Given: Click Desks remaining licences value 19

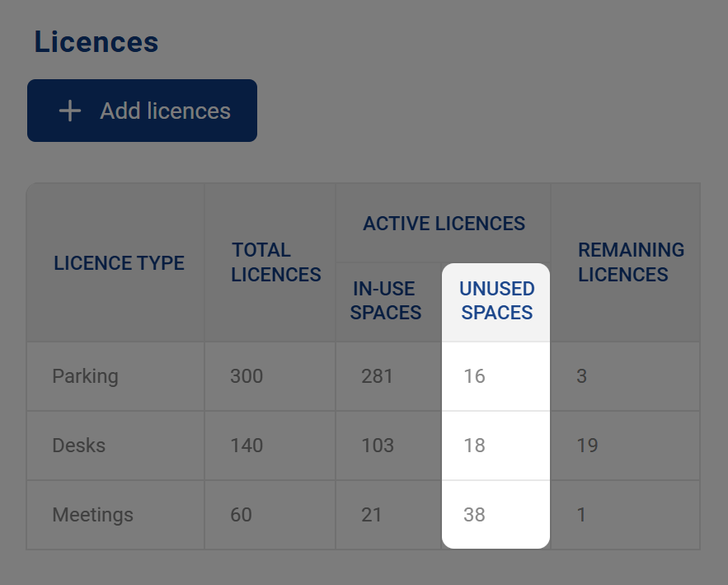Looking at the screenshot, I should click(587, 446).
